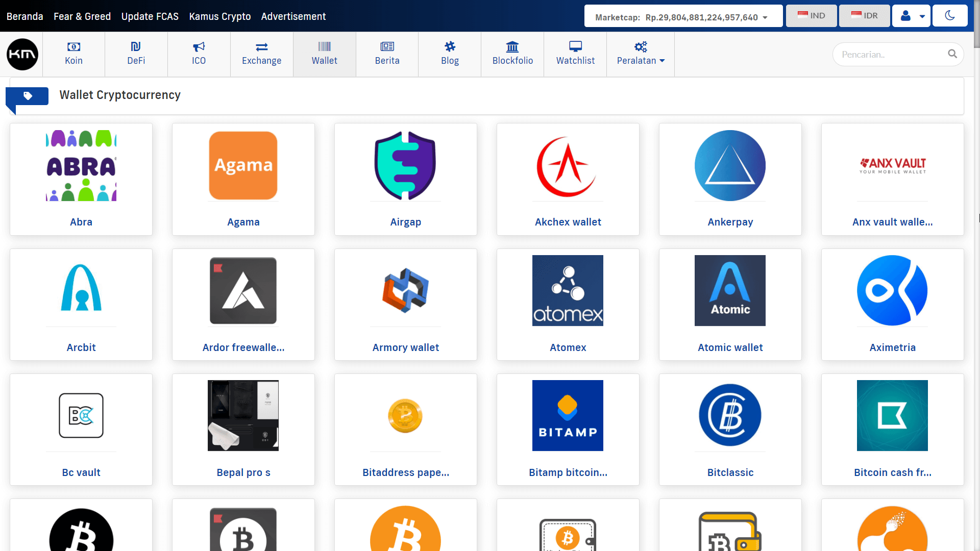Open the IND language selector

pos(812,16)
